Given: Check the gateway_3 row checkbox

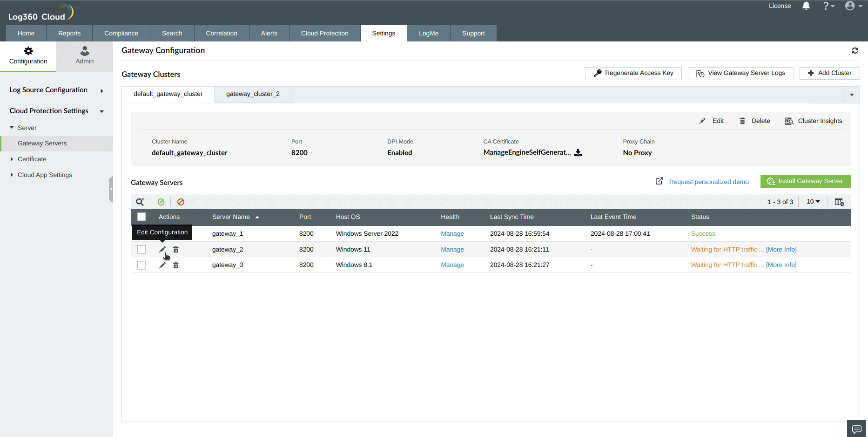Looking at the screenshot, I should click(x=141, y=265).
